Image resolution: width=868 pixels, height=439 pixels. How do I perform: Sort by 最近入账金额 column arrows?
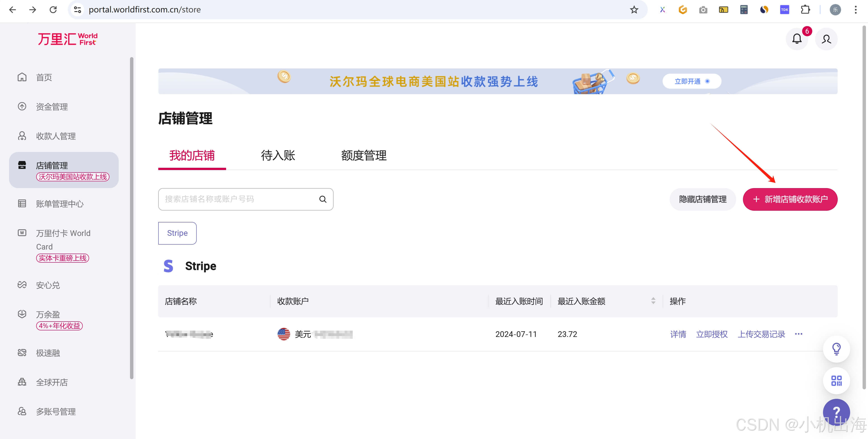pyautogui.click(x=653, y=301)
